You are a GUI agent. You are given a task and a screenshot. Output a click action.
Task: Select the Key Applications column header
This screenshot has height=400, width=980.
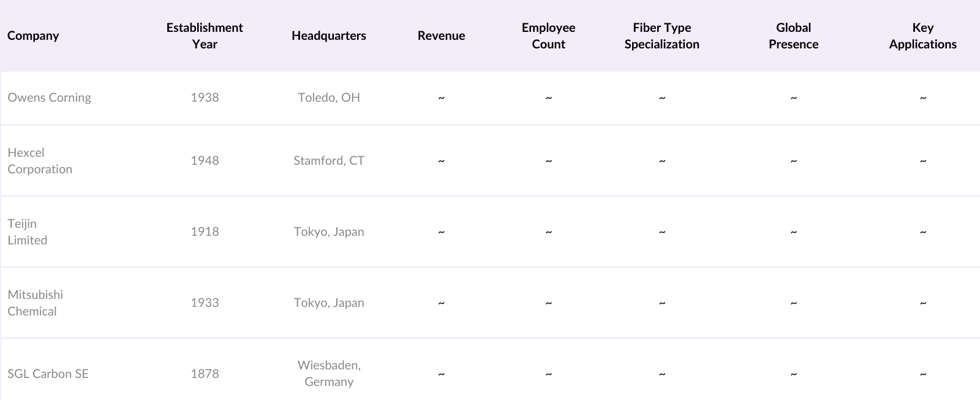point(922,36)
